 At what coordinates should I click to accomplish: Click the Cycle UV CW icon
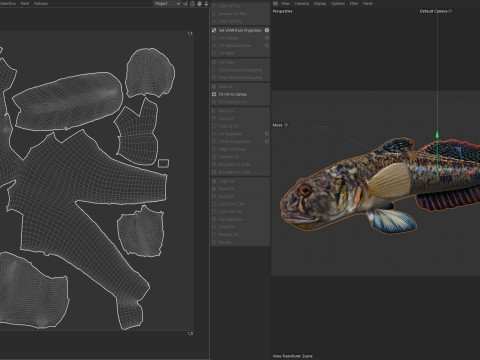(214, 212)
